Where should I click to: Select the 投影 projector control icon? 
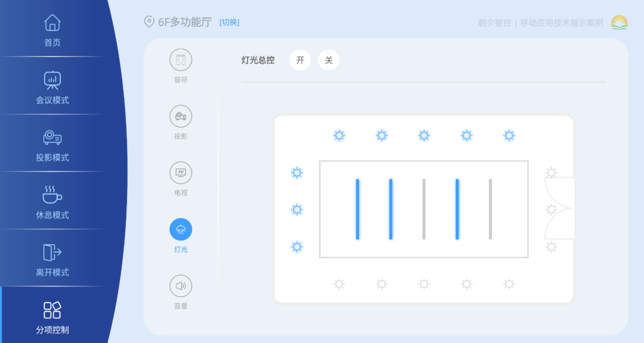pos(181,116)
